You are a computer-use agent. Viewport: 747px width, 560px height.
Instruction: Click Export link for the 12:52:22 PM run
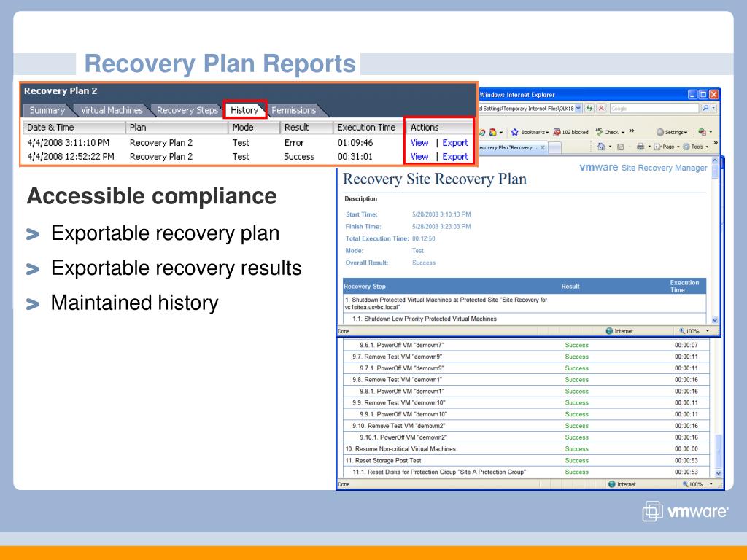tap(455, 156)
